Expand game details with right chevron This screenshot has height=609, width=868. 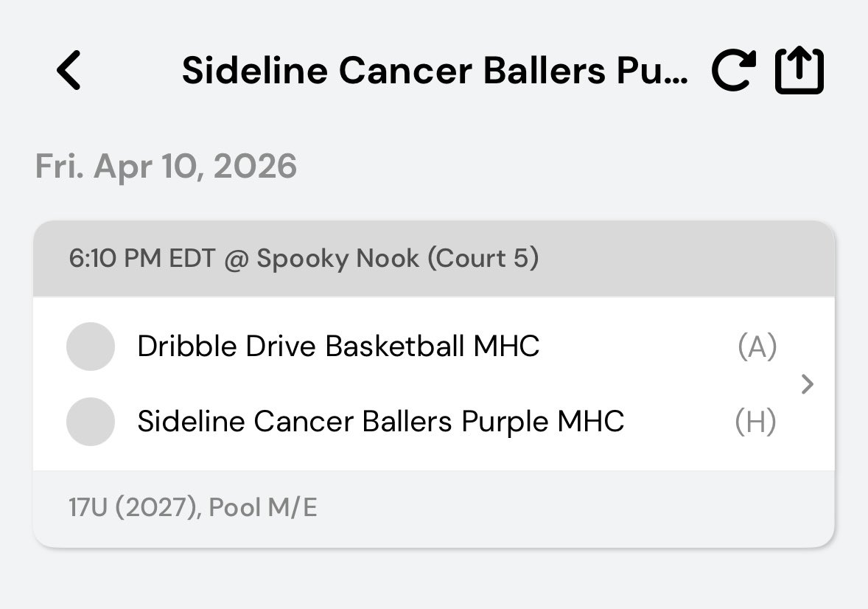808,384
